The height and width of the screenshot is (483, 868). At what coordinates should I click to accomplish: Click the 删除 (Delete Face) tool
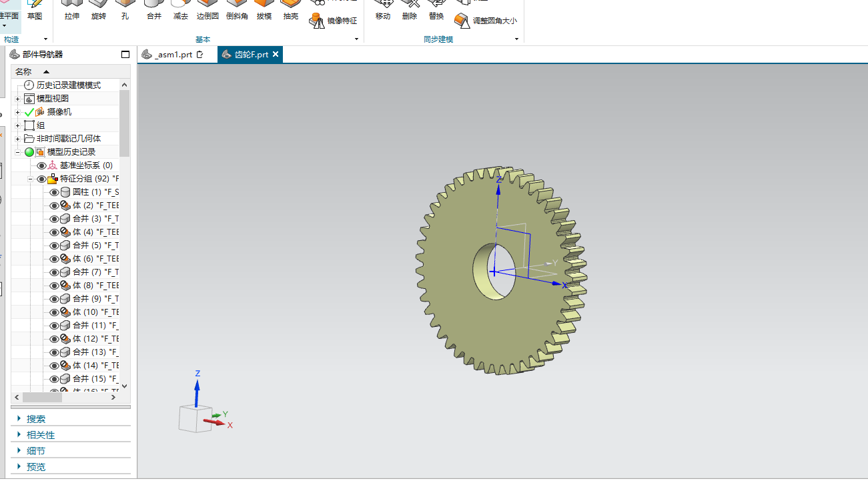pyautogui.click(x=410, y=11)
